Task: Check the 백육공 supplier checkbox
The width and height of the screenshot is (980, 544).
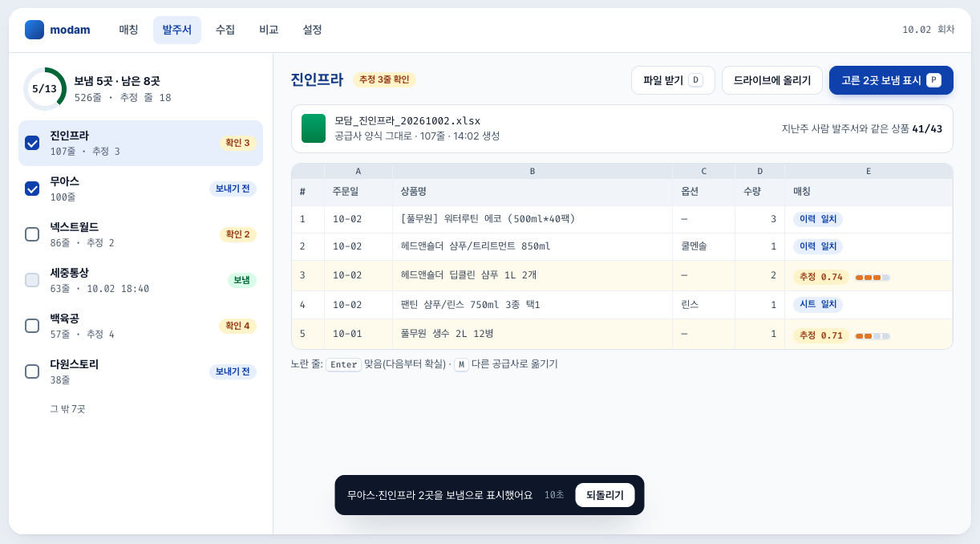Action: (32, 326)
